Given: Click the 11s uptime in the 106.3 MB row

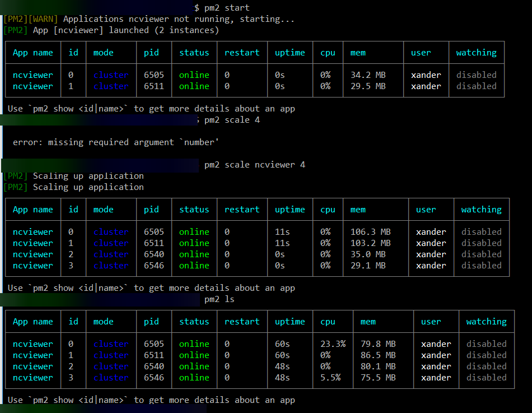Looking at the screenshot, I should pos(282,232).
